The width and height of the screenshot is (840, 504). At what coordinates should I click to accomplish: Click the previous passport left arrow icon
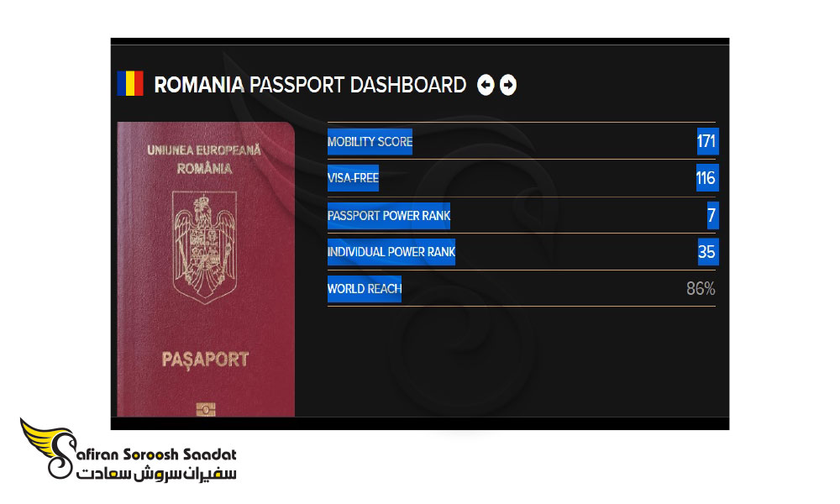(x=486, y=85)
